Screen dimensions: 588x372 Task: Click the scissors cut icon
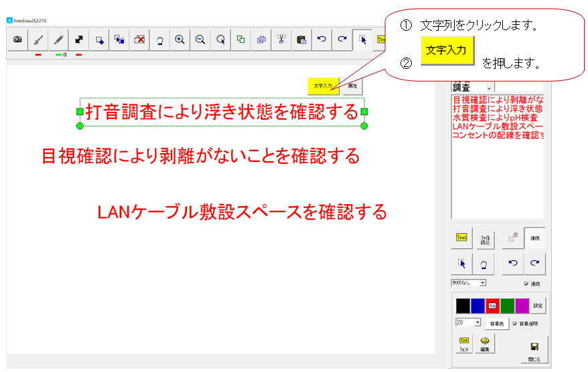[281, 39]
